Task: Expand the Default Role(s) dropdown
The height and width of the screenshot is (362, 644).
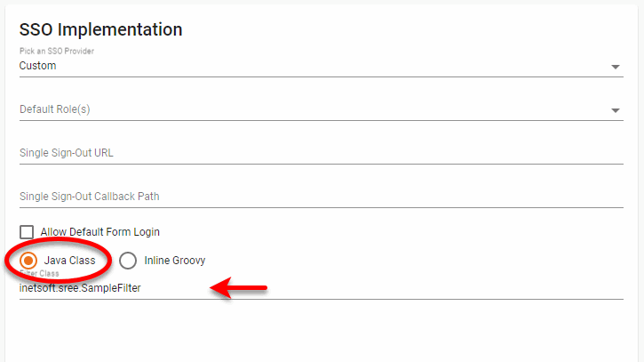Action: pos(320,109)
